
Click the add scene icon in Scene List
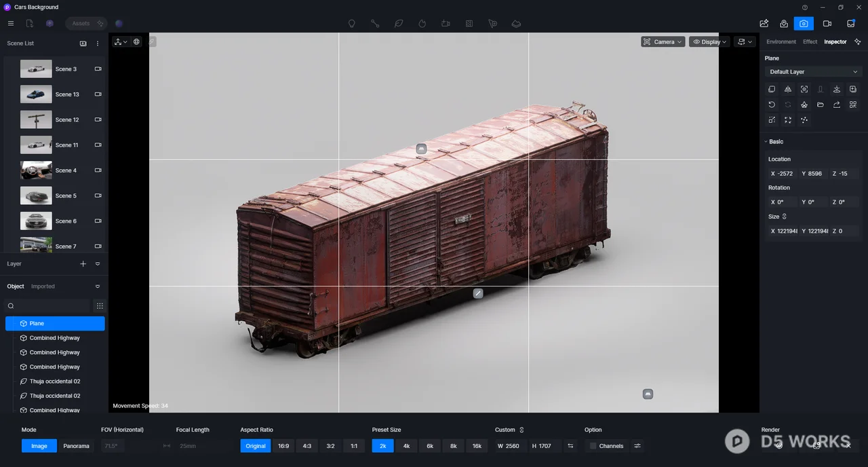coord(83,43)
